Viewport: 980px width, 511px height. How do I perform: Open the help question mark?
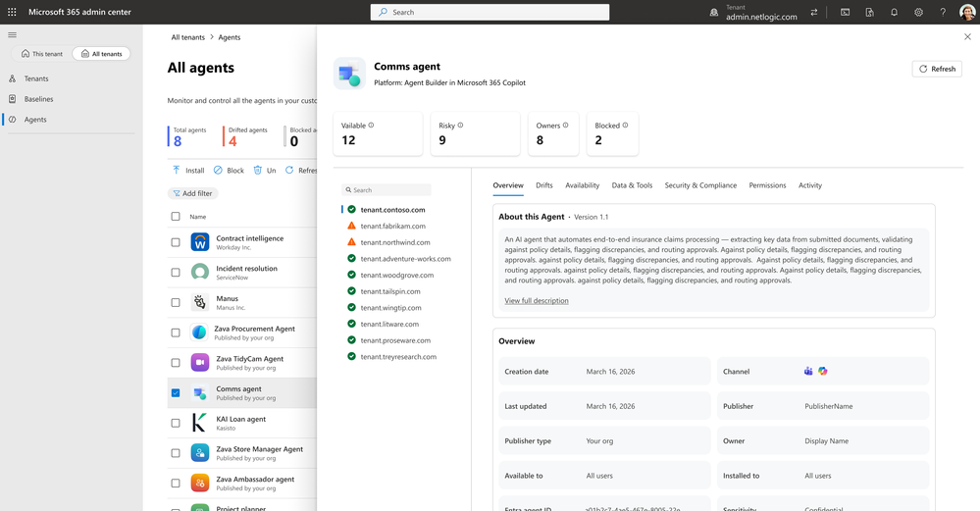[943, 12]
